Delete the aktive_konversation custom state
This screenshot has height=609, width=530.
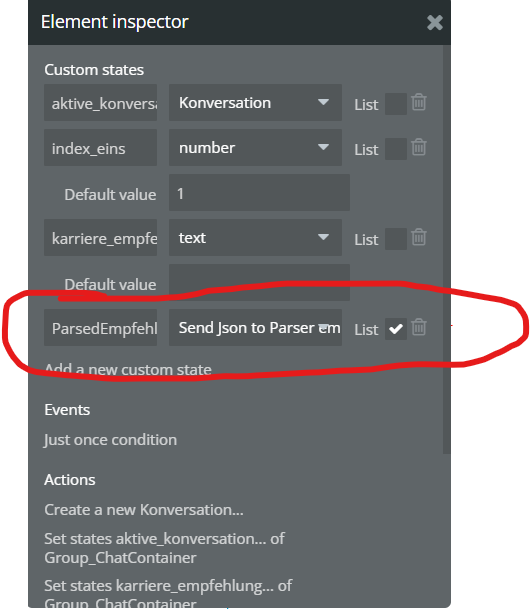(x=419, y=102)
